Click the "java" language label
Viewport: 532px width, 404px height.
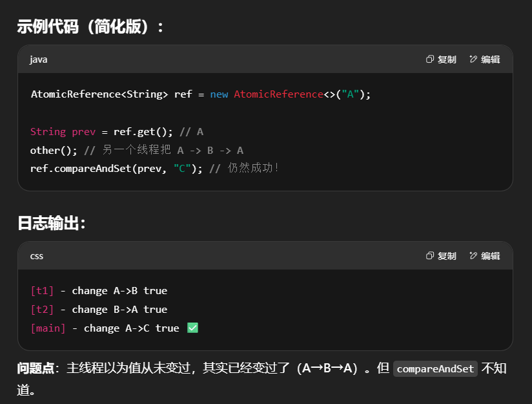39,59
